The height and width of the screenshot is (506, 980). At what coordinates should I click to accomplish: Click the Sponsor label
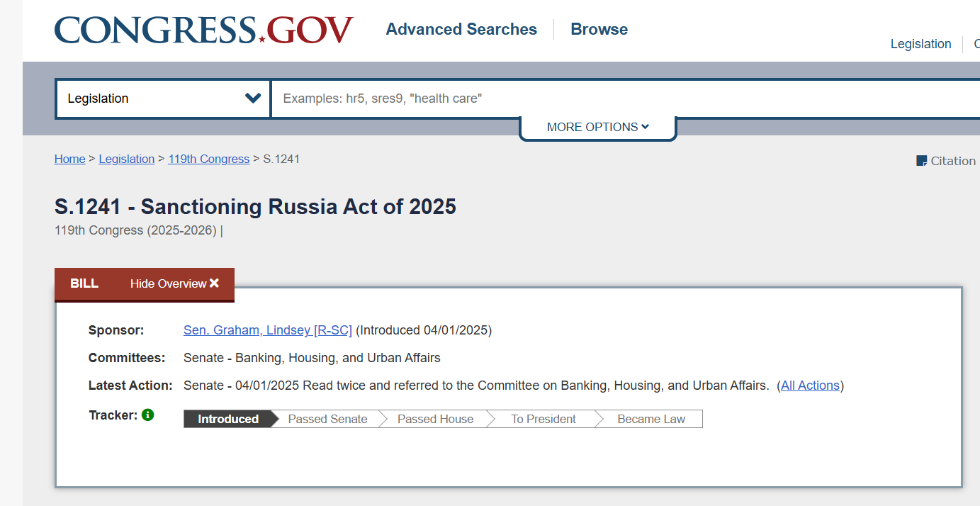click(116, 330)
